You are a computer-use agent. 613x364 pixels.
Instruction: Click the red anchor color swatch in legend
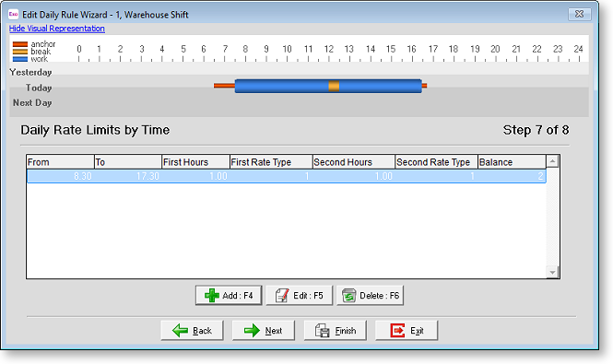20,44
